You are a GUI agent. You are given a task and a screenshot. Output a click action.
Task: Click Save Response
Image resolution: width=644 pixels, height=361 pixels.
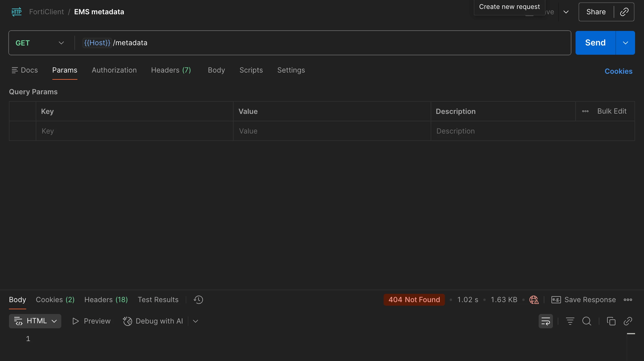pyautogui.click(x=590, y=300)
